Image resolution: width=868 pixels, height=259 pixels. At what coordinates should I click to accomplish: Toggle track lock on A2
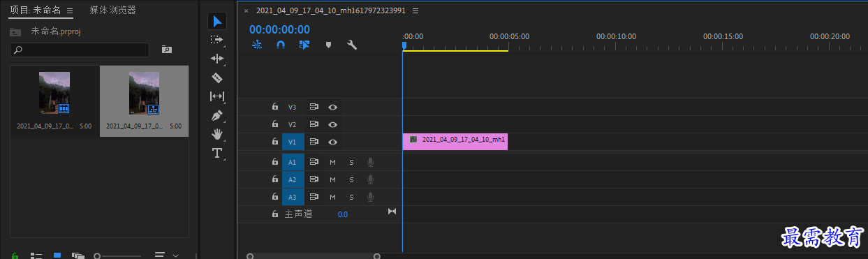[275, 179]
